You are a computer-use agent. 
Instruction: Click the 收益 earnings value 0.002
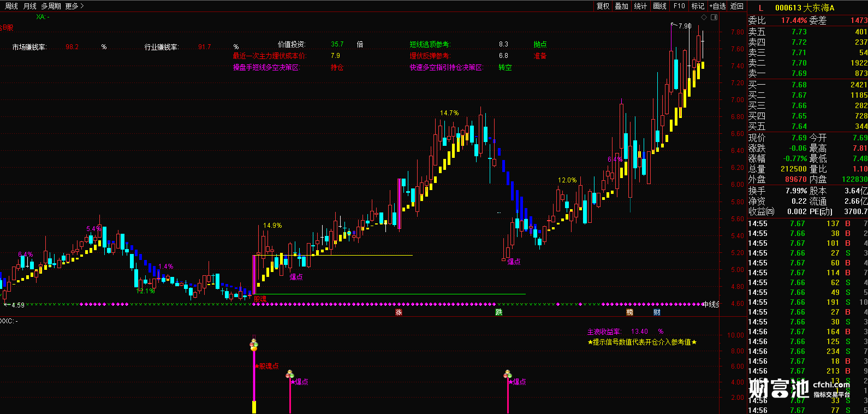(x=797, y=211)
